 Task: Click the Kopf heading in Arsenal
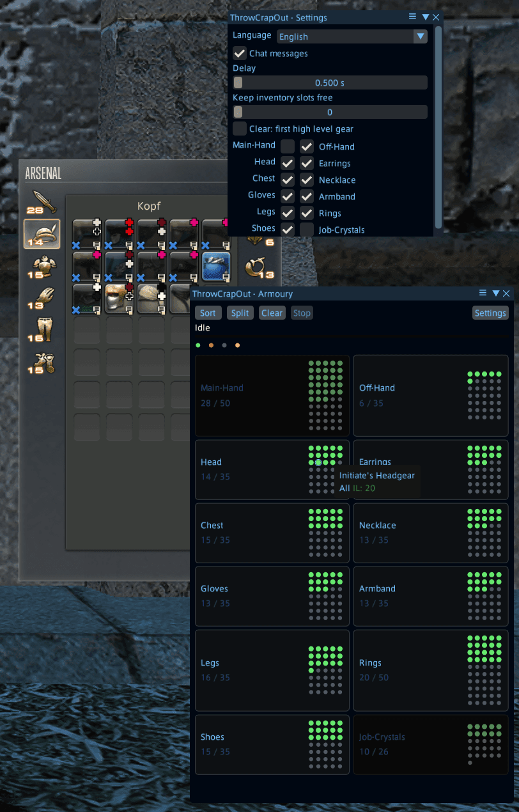(148, 206)
